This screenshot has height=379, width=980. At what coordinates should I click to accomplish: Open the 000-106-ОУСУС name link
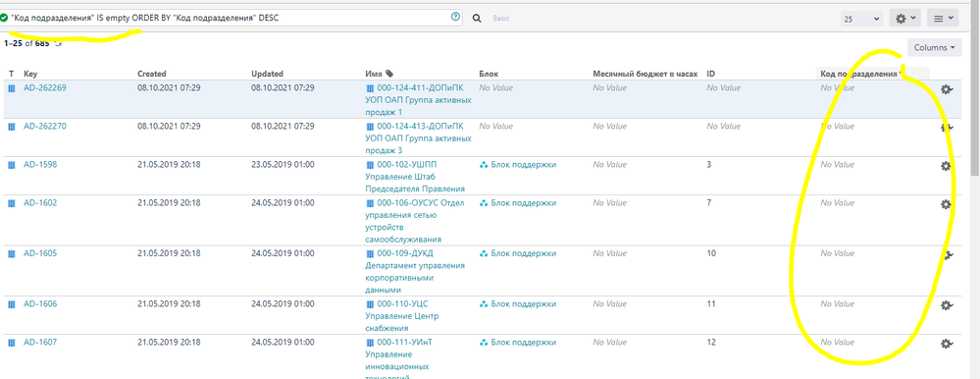pyautogui.click(x=415, y=221)
